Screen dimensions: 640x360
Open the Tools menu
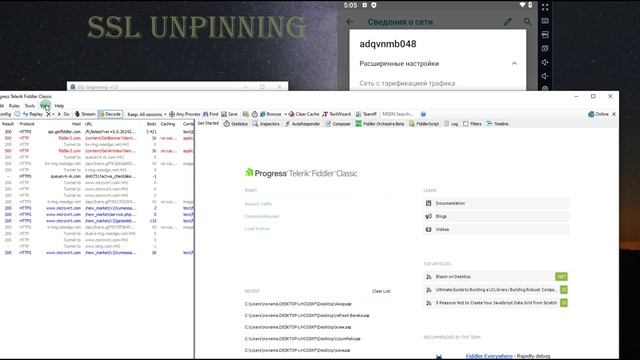click(x=30, y=106)
